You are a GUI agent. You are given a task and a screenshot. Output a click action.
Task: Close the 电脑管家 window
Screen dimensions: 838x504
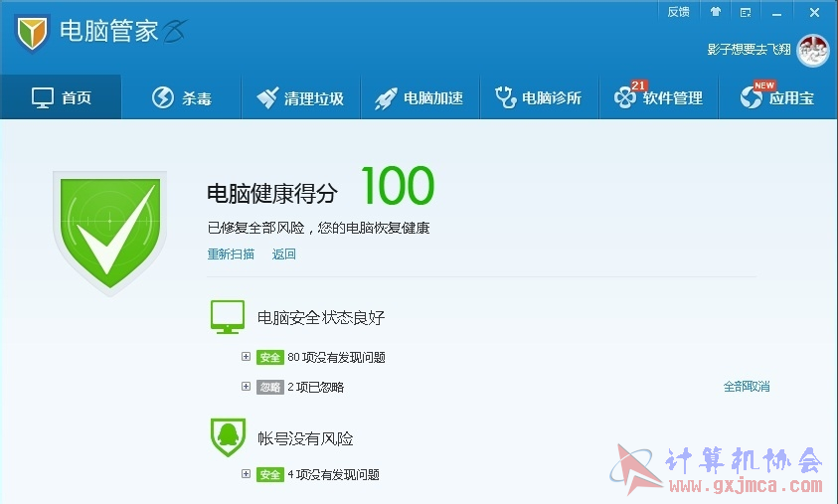pos(814,12)
